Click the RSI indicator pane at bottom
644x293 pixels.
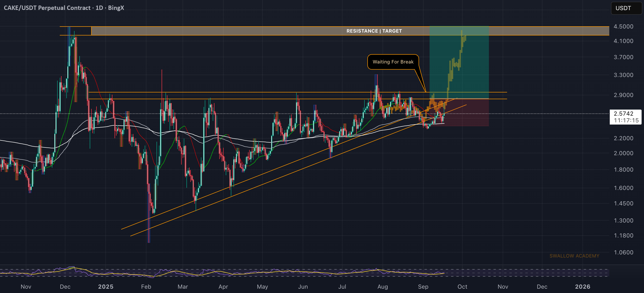304,272
